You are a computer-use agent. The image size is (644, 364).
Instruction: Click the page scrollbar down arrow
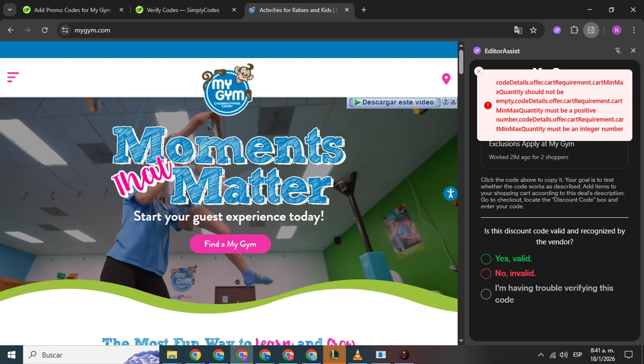[461, 341]
